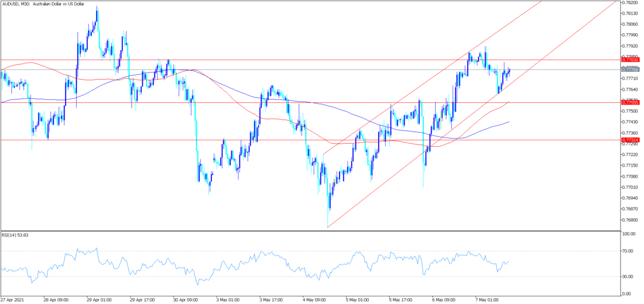Click the AUDUSD, M30 chart title text

coord(43,4)
